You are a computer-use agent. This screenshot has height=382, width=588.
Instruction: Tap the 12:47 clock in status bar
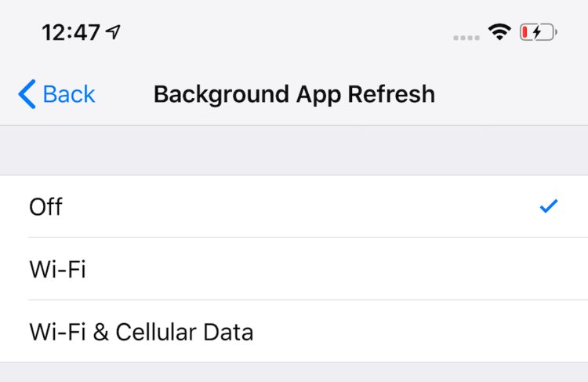click(71, 32)
